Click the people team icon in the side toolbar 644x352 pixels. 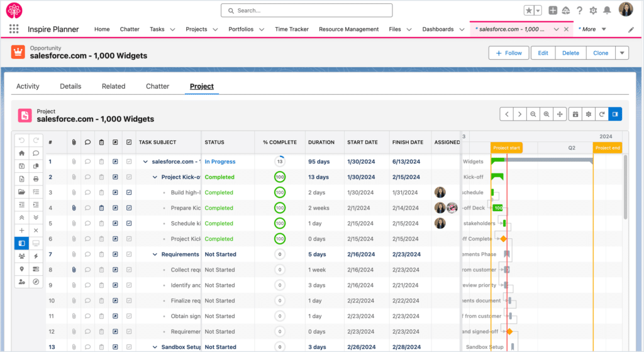click(22, 256)
